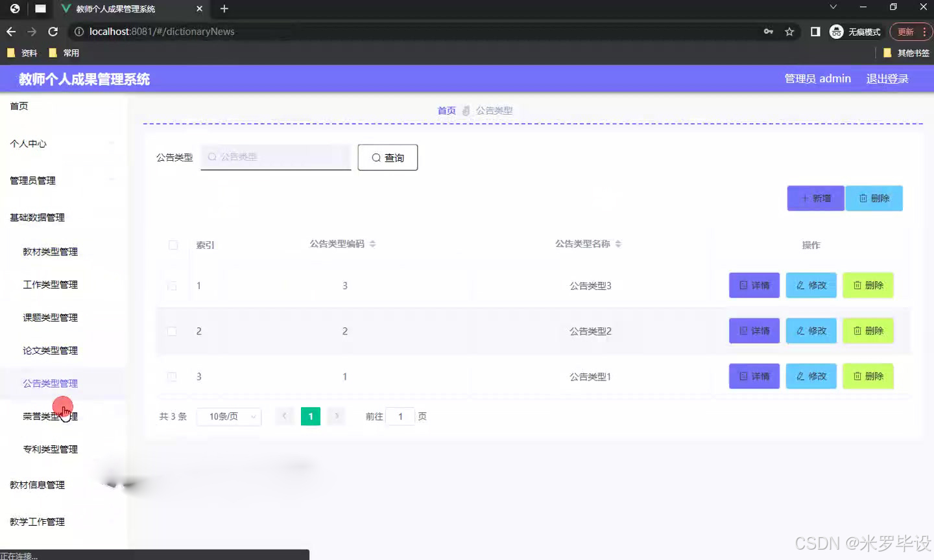Open 课题类型管理 submenu item

pyautogui.click(x=51, y=318)
